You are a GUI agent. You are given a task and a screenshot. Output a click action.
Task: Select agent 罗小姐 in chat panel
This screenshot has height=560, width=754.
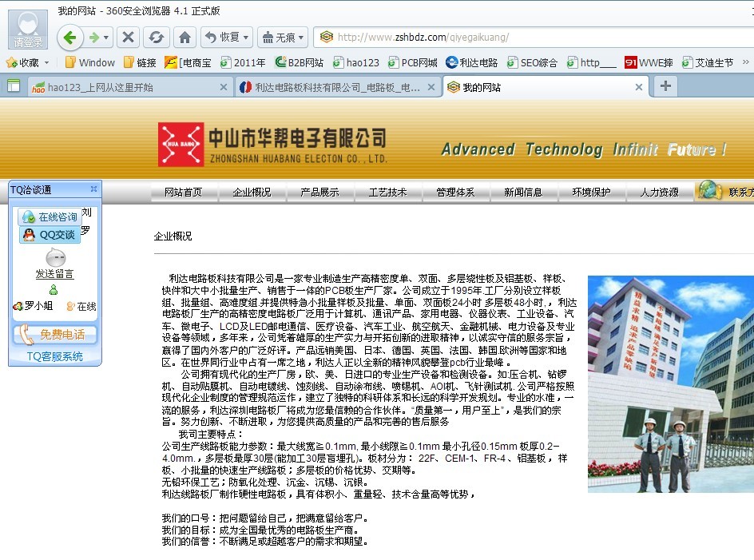(x=34, y=305)
